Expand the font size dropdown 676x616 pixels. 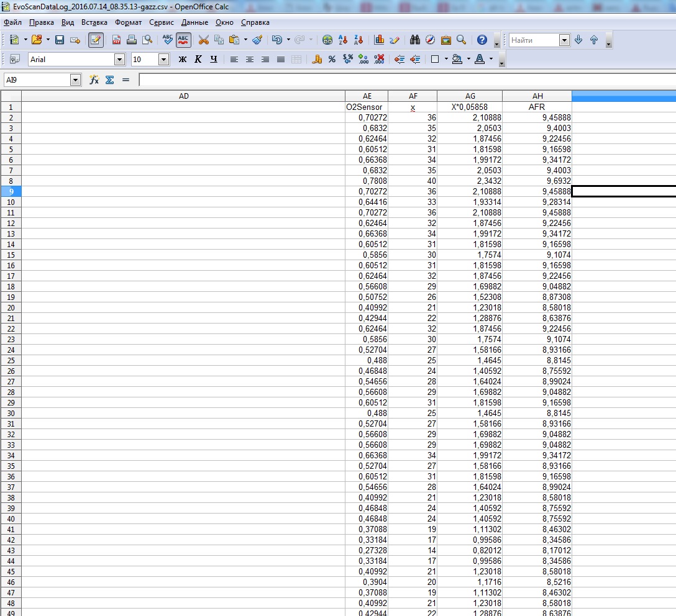[x=163, y=59]
